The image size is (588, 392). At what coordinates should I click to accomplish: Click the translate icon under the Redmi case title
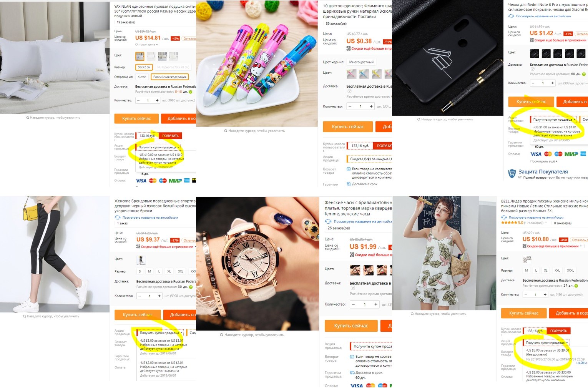(x=511, y=16)
